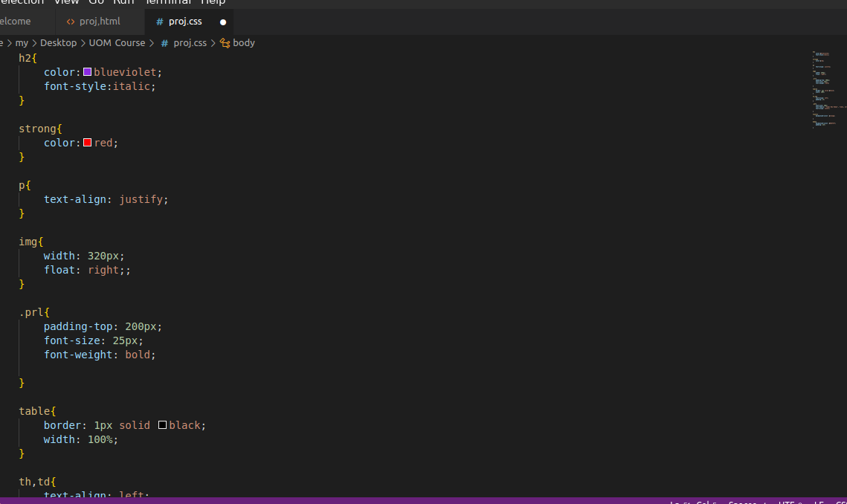
Task: Click the 'float: right;;' declaration
Action: pyautogui.click(x=87, y=270)
